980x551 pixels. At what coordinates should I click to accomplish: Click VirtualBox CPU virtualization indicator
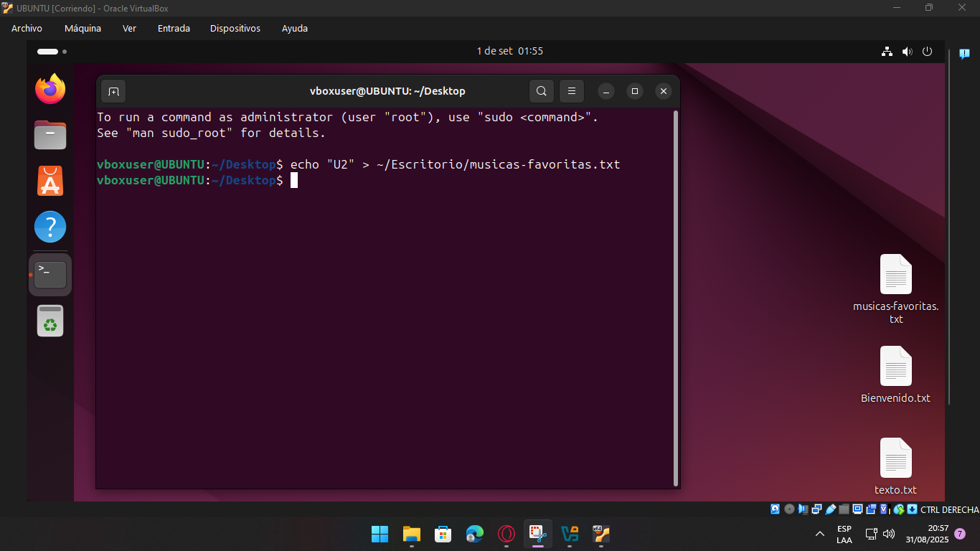tap(885, 509)
